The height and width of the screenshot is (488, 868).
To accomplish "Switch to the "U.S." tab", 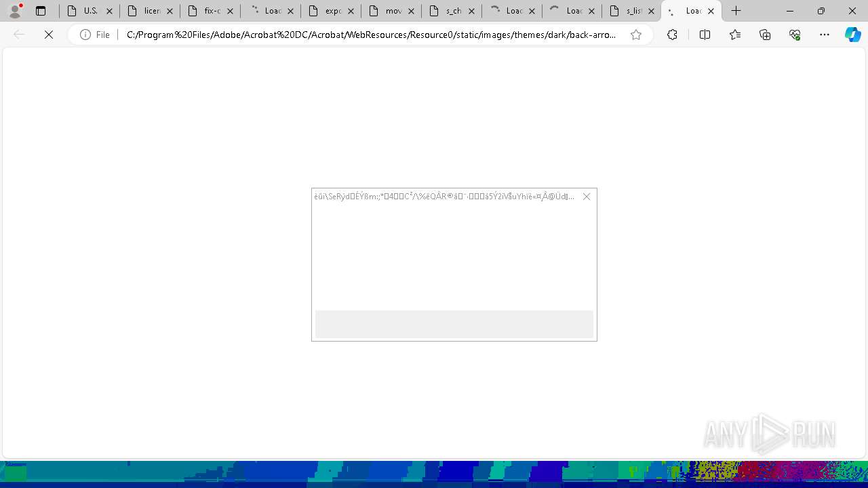I will pos(90,11).
